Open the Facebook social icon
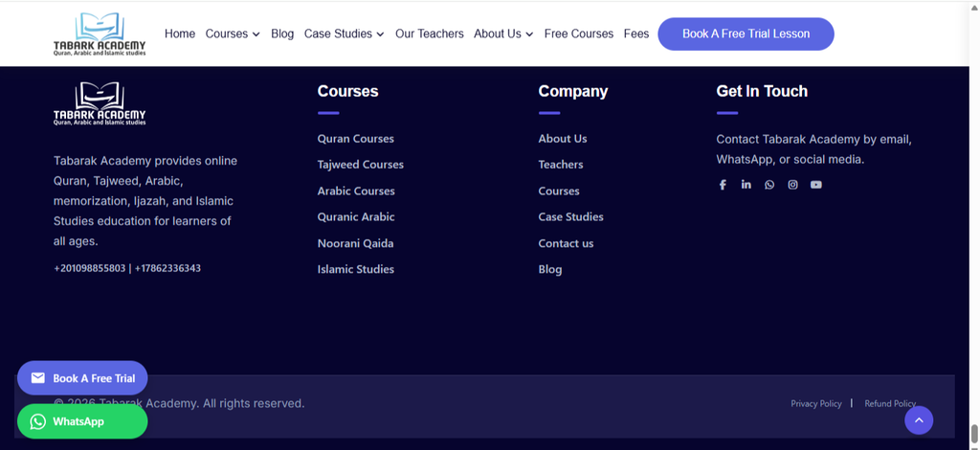 coord(723,185)
